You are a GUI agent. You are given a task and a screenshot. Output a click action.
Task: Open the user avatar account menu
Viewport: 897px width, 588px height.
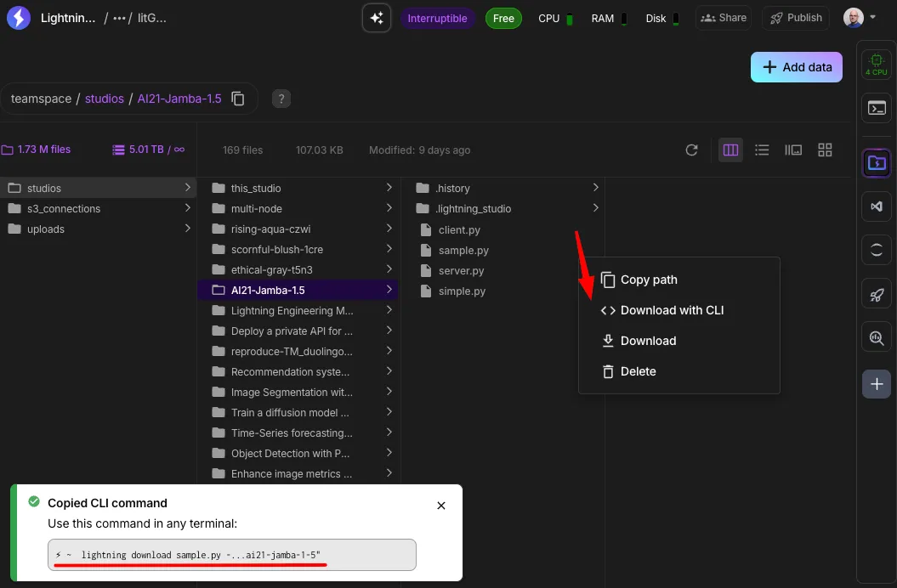[860, 18]
